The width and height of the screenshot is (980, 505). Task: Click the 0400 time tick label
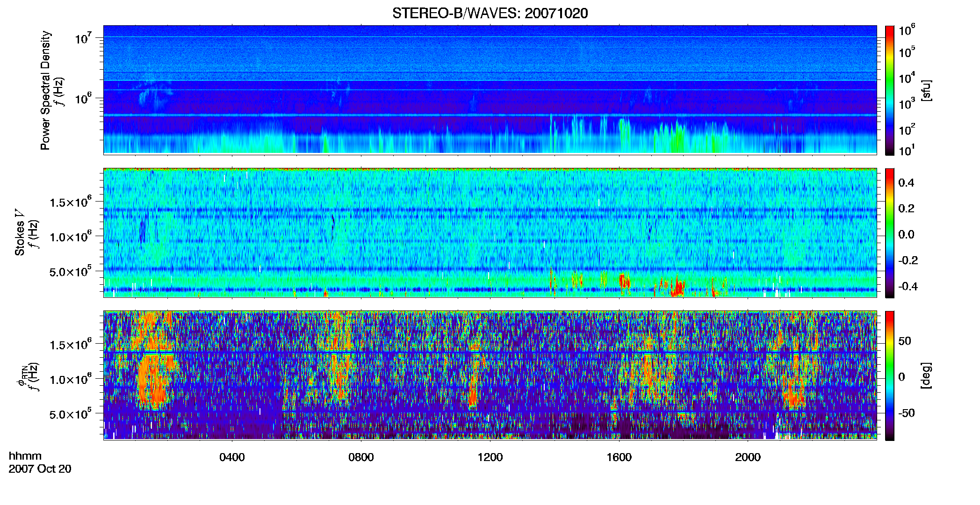click(x=232, y=457)
